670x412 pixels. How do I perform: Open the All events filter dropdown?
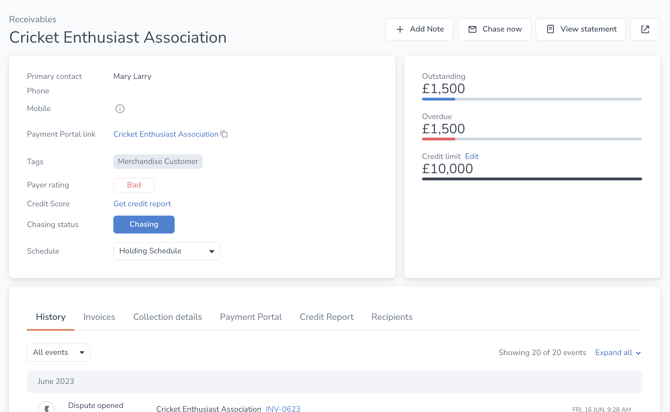[x=58, y=353]
